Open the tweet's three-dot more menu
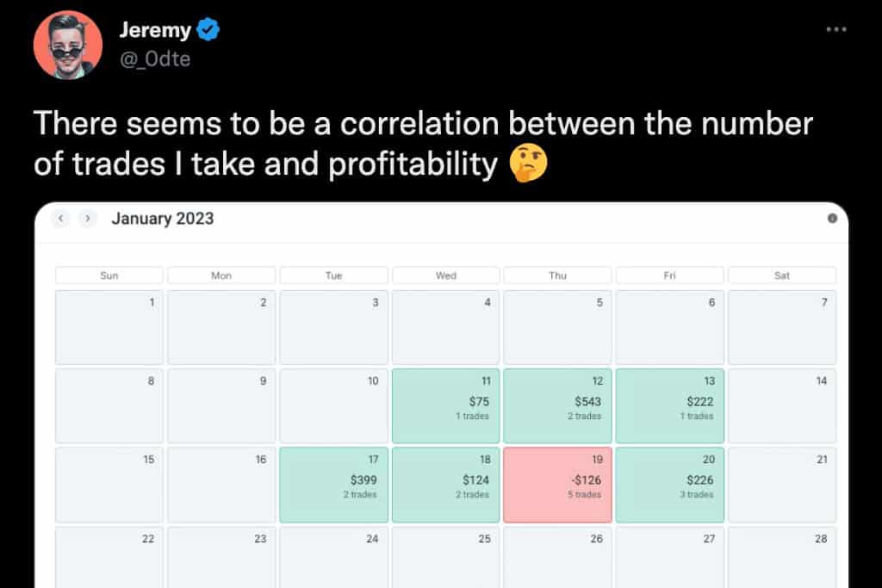The height and width of the screenshot is (588, 882). [836, 29]
